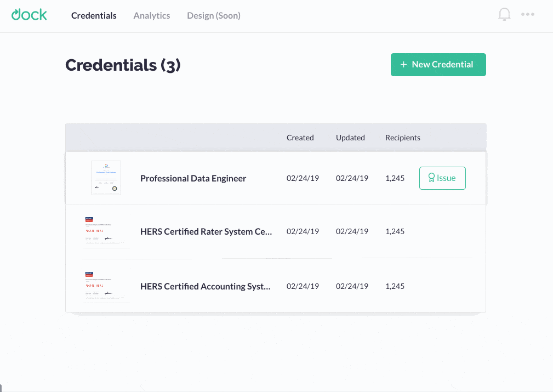Sort by the Updated column header
Image resolution: width=553 pixels, height=392 pixels.
[350, 138]
